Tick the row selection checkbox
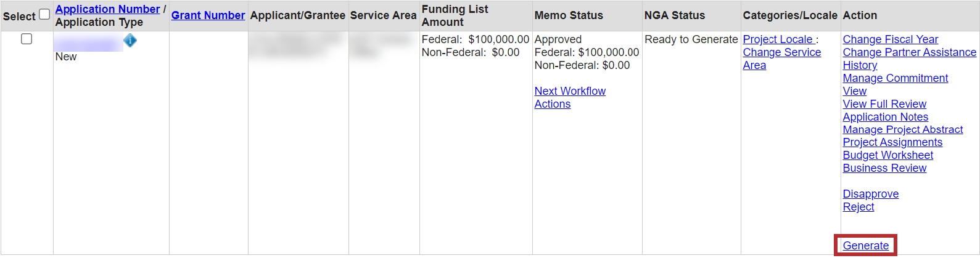980x258 pixels. pyautogui.click(x=27, y=39)
